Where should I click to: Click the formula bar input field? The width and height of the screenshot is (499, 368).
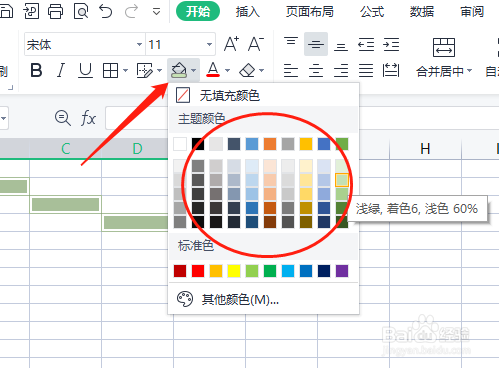pyautogui.click(x=137, y=118)
